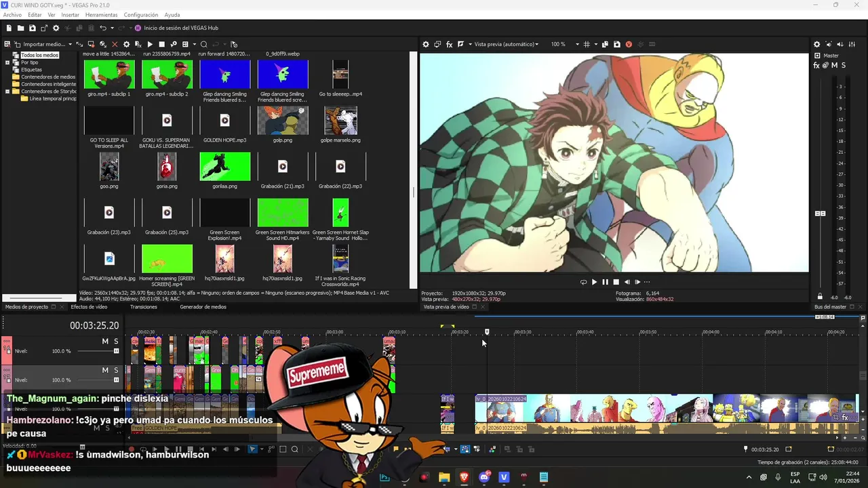Open Brave browser from taskbar

coord(464,477)
